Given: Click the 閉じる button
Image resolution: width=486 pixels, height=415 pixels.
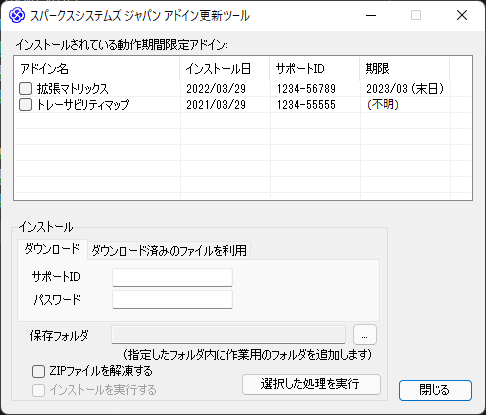Looking at the screenshot, I should (435, 390).
